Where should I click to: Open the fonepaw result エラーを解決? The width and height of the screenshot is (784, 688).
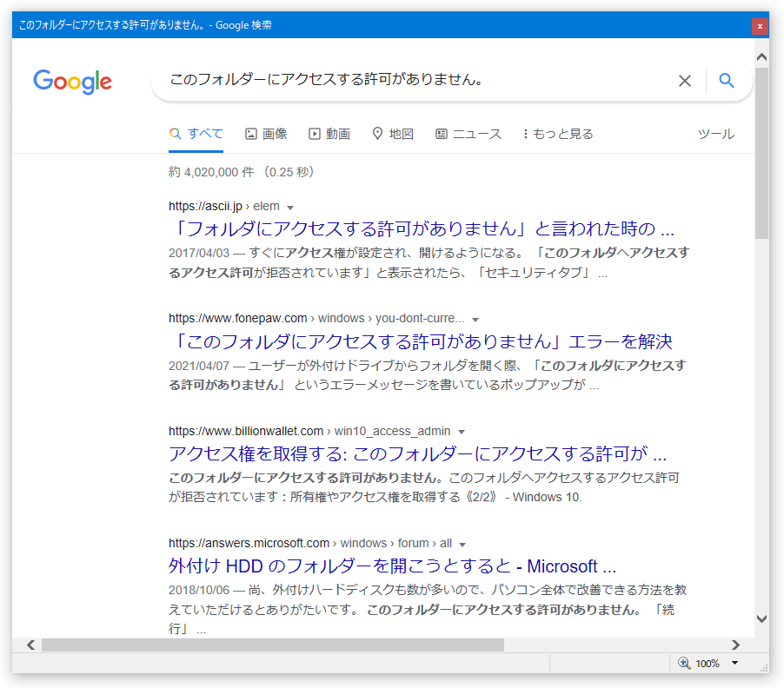[421, 341]
